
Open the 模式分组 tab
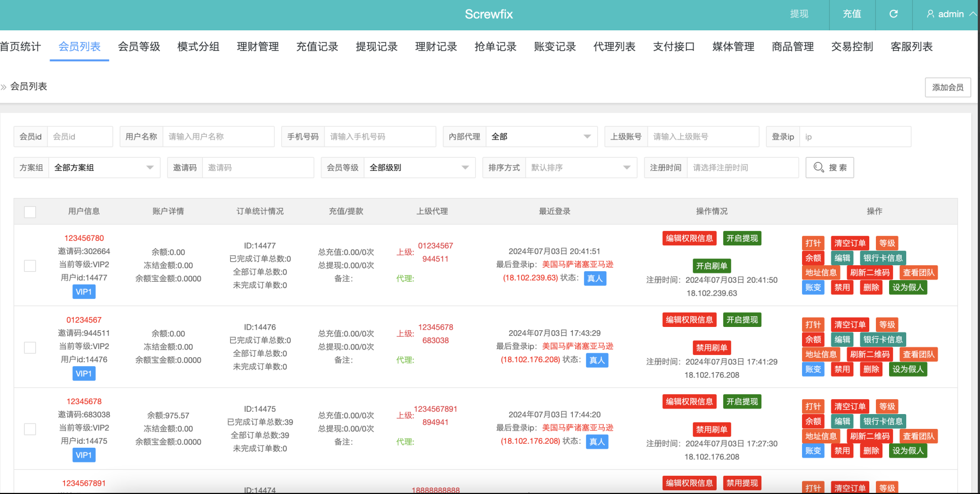pos(198,46)
